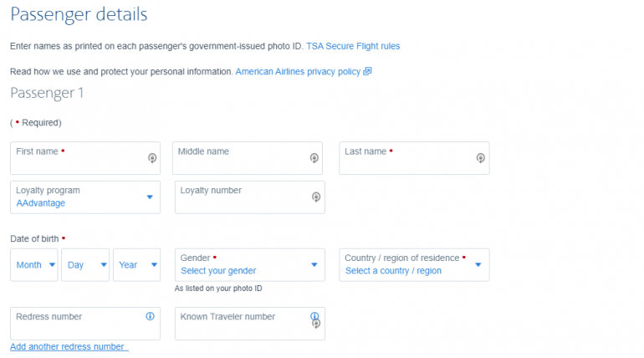Open the birth Day dropdown
This screenshot has height=358, width=644.
86,265
